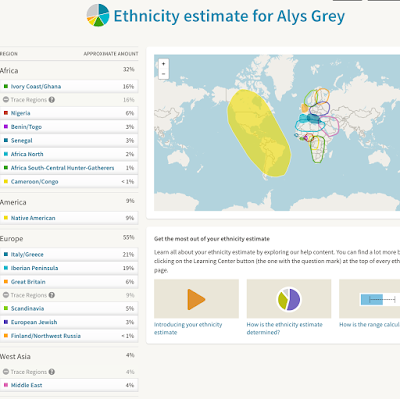The width and height of the screenshot is (400, 399).
Task: Zoom out on the ethnicity map
Action: point(163,74)
